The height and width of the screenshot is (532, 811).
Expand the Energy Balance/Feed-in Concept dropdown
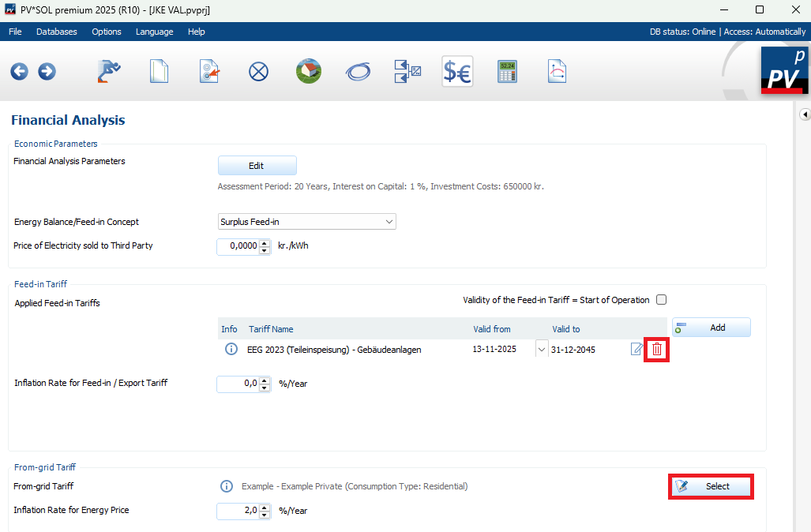(x=389, y=222)
